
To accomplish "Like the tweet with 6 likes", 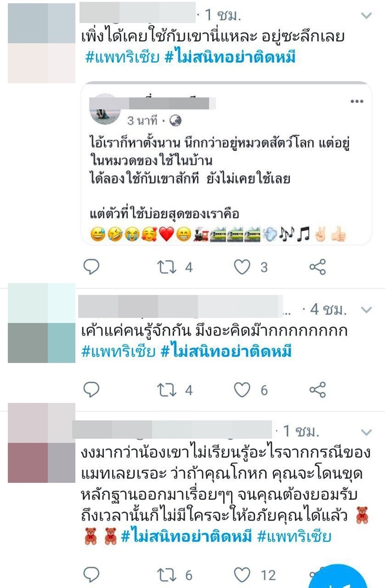I will click(242, 390).
